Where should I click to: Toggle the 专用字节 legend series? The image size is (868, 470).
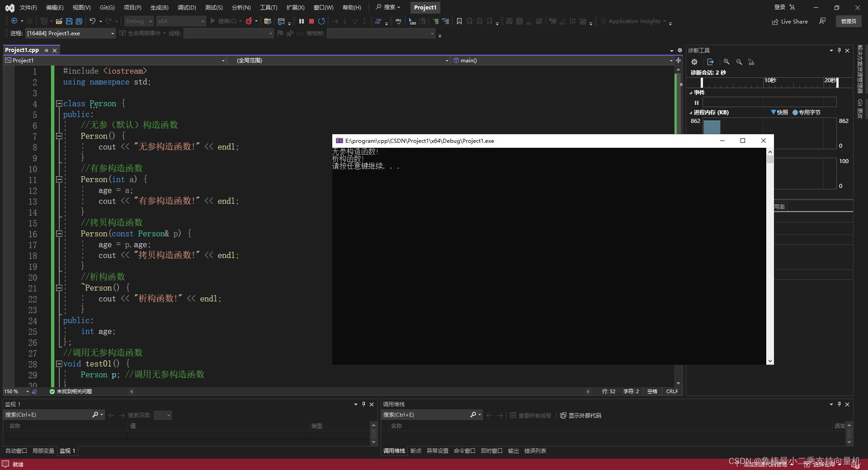(807, 112)
